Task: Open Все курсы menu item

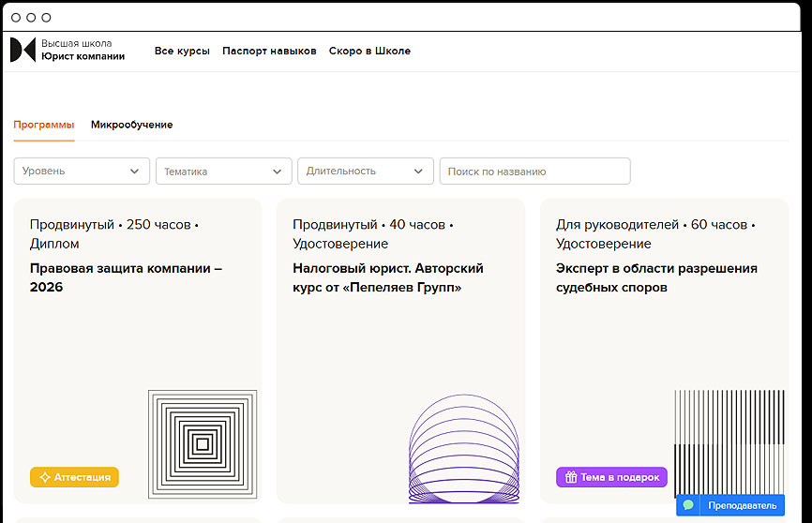Action: pyautogui.click(x=182, y=51)
